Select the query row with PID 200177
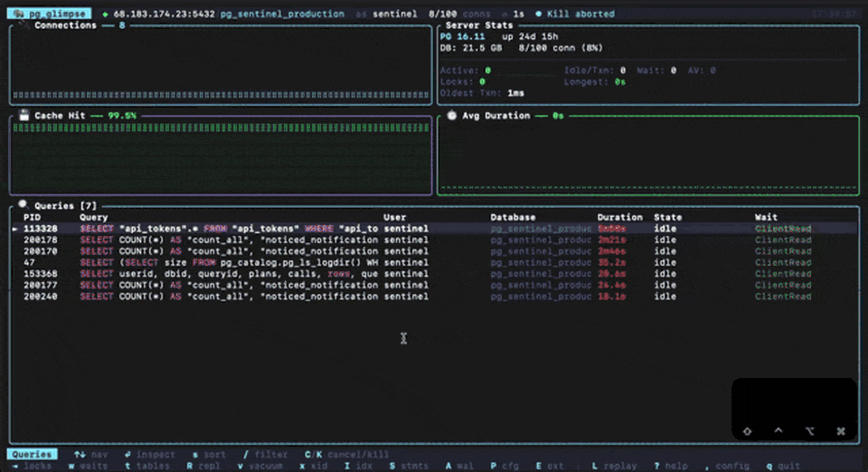868x472 pixels. [x=434, y=285]
